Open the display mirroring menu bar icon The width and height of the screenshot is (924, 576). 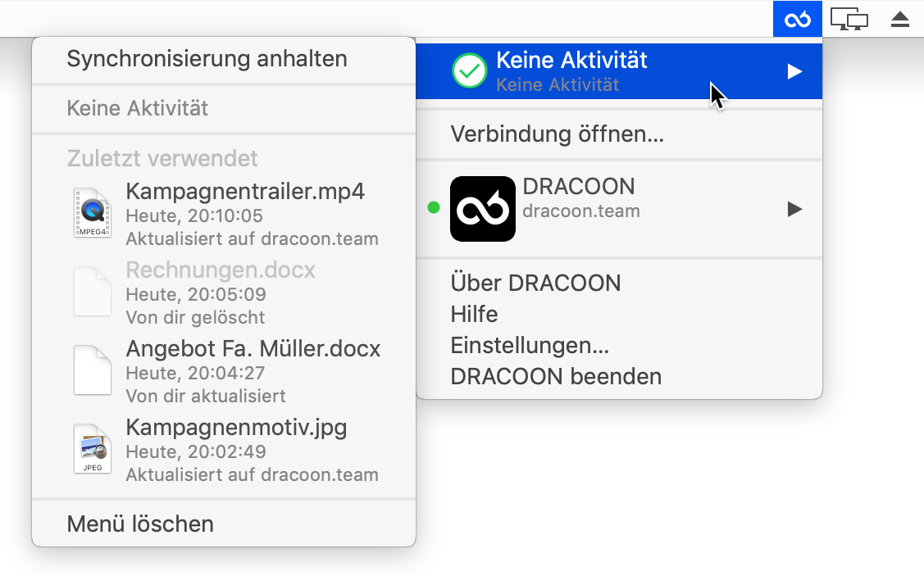(849, 20)
